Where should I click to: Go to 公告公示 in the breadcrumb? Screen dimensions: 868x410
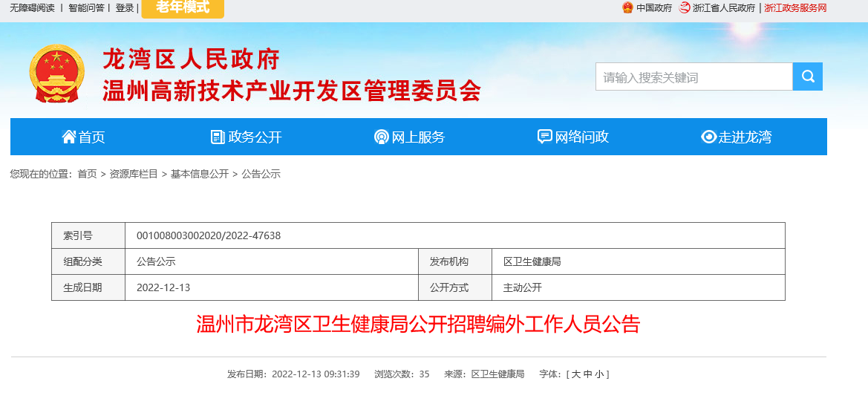pyautogui.click(x=261, y=174)
